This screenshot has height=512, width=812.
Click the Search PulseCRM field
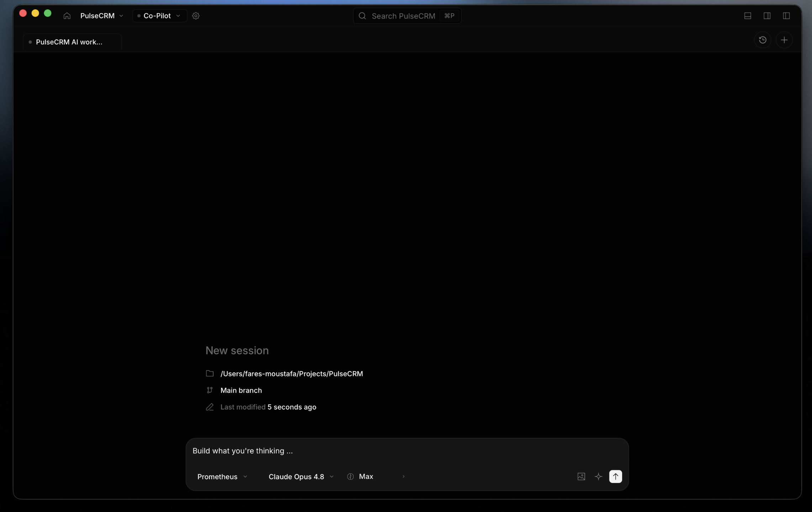(407, 16)
